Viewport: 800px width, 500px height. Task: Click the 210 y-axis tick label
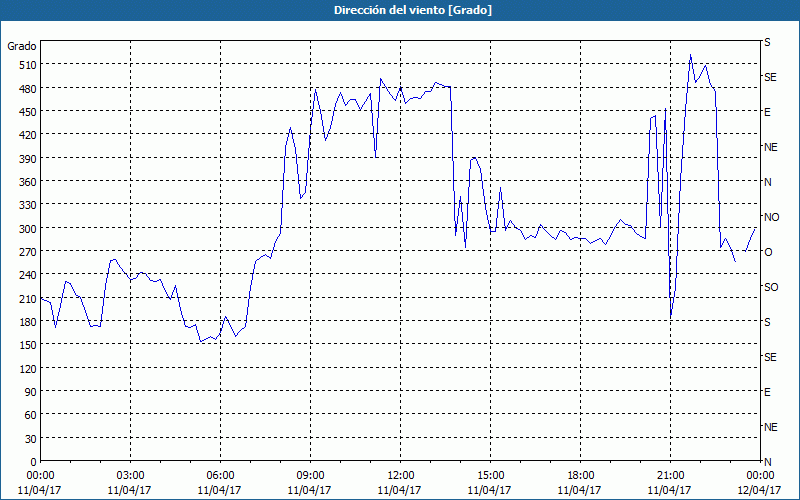coord(28,298)
